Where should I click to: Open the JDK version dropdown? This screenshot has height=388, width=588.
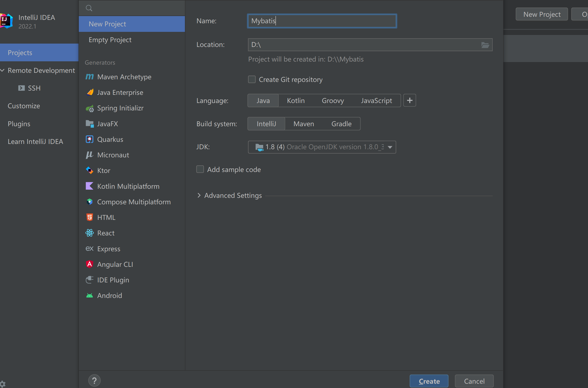pos(390,147)
